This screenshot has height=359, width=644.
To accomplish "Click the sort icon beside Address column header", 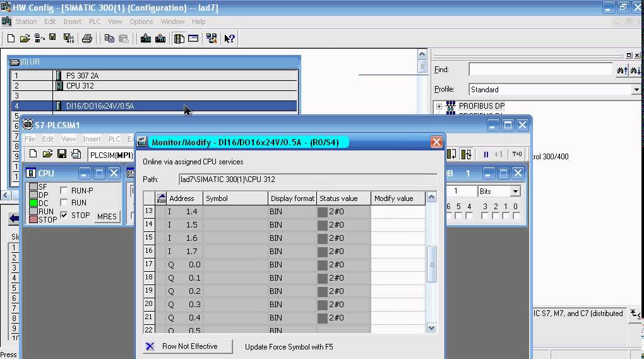I will click(162, 198).
